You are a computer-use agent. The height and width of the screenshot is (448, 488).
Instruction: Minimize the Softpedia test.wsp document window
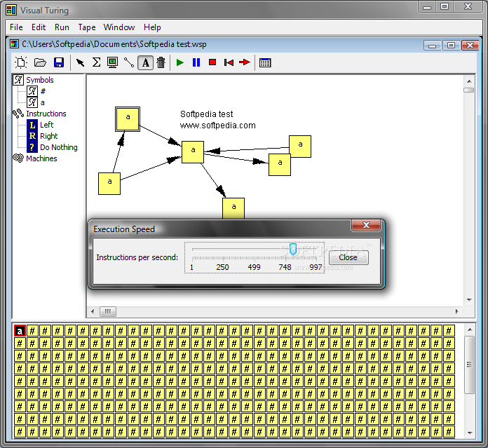point(432,46)
